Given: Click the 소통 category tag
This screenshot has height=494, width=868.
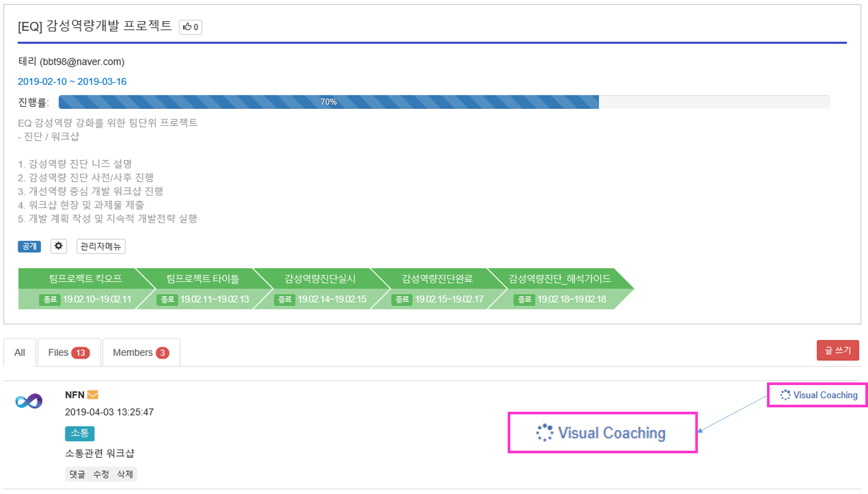Looking at the screenshot, I should pyautogui.click(x=80, y=433).
